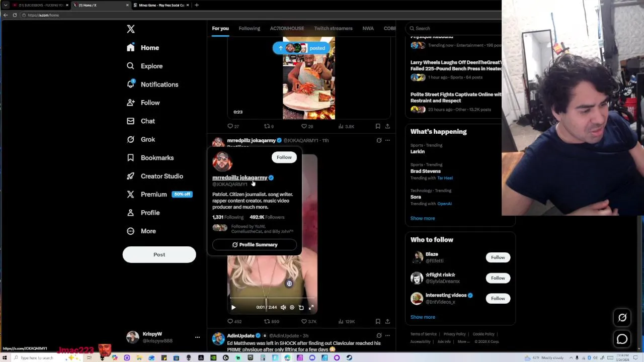Like the post with 3.7K likes
The image size is (644, 362).
pos(308,321)
